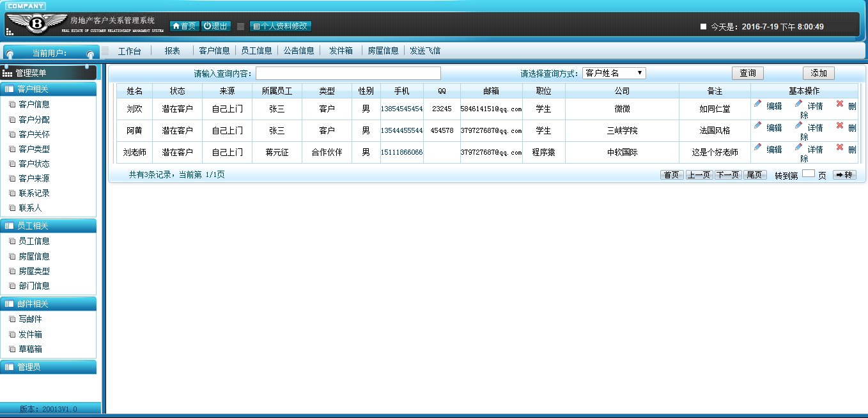868x418 pixels.
Task: Collapse the 员工相关 section header
Action: pyautogui.click(x=49, y=226)
